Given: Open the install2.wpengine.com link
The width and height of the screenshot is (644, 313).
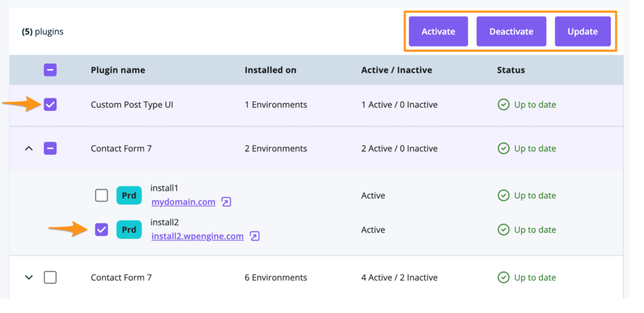Looking at the screenshot, I should coord(197,236).
